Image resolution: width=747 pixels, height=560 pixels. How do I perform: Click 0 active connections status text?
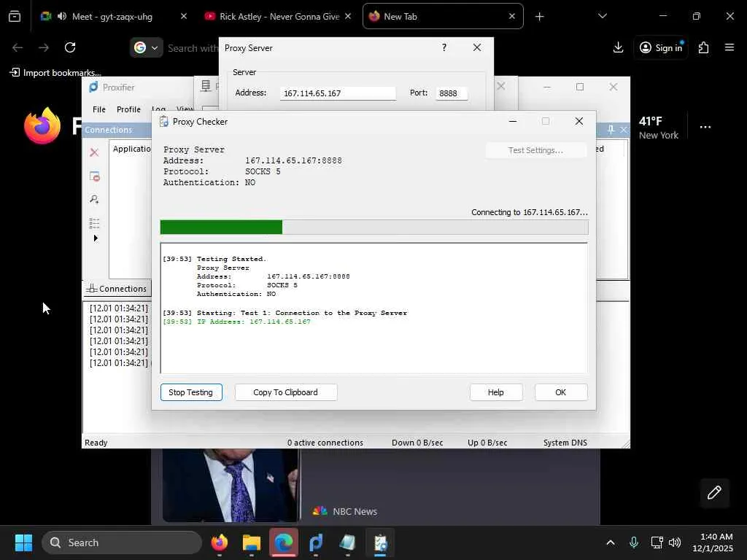(325, 443)
